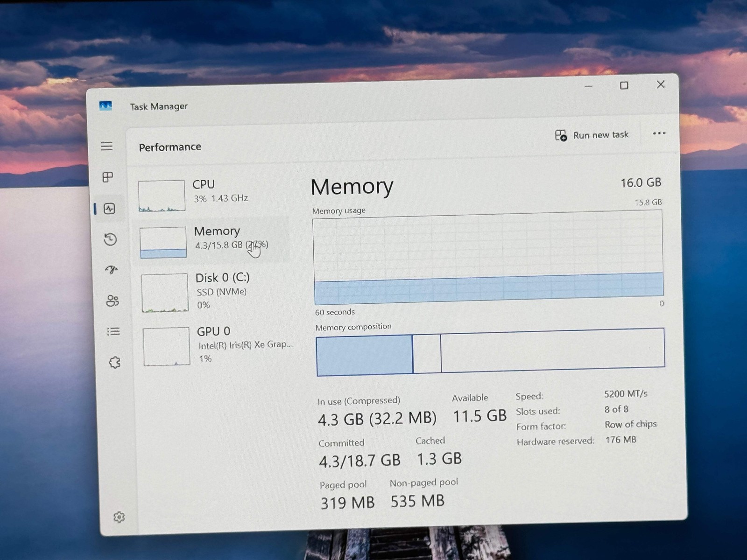Viewport: 747px width, 560px height.
Task: Click the In use segment of memory composition
Action: (365, 355)
